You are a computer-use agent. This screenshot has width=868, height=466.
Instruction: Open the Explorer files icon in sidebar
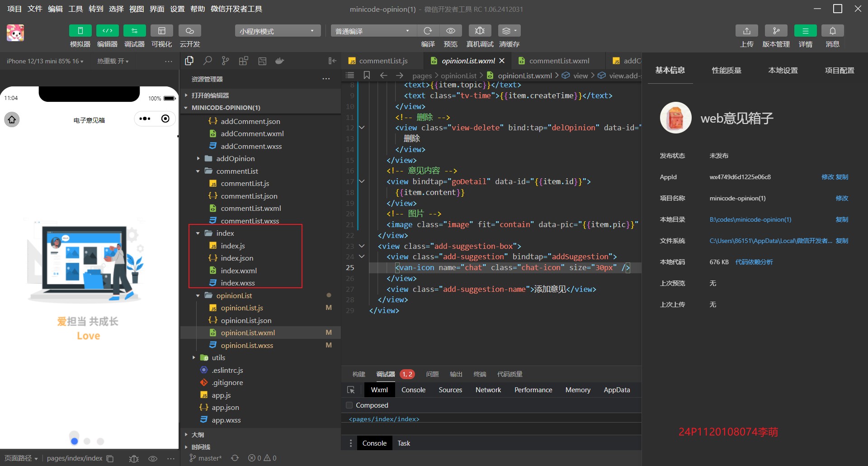pyautogui.click(x=189, y=61)
